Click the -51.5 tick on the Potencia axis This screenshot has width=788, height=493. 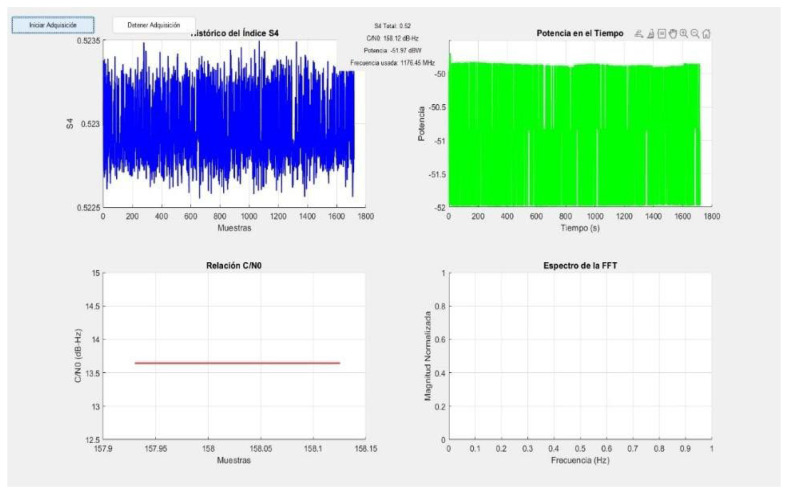pos(436,175)
